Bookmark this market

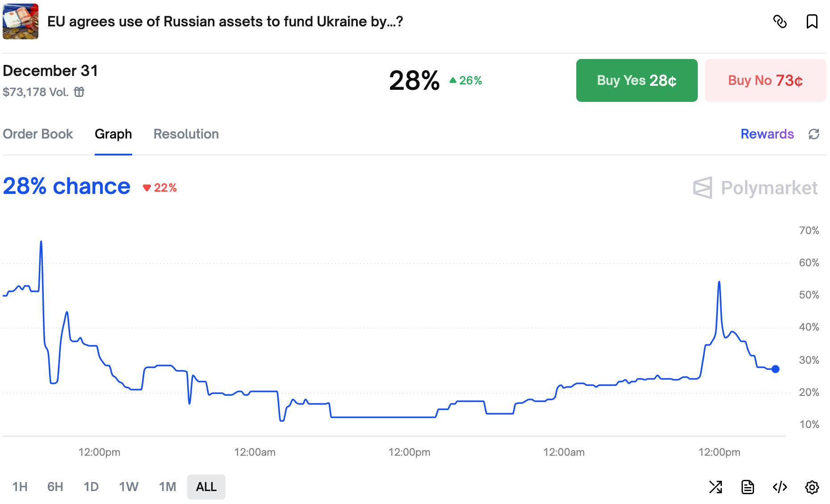[x=812, y=21]
